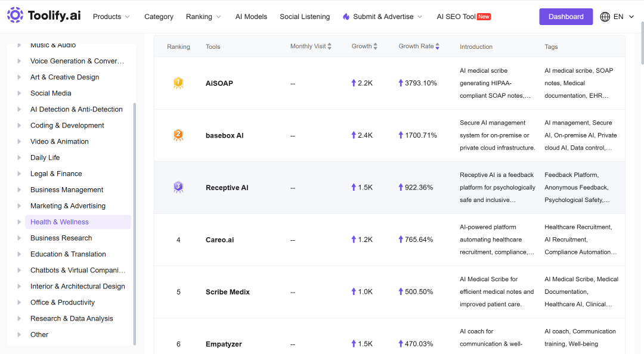This screenshot has height=354, width=644.
Task: Click the orange rank 2 medal badge
Action: click(178, 135)
